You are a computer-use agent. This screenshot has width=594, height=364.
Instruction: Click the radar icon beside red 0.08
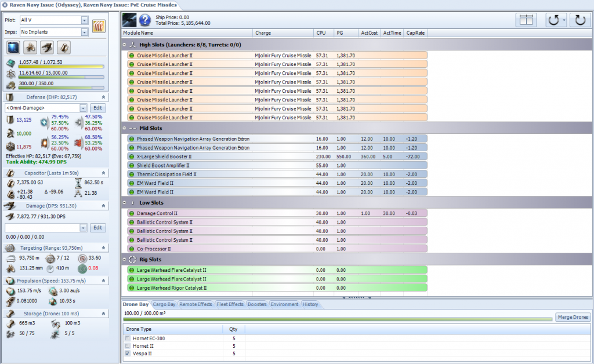click(x=82, y=268)
